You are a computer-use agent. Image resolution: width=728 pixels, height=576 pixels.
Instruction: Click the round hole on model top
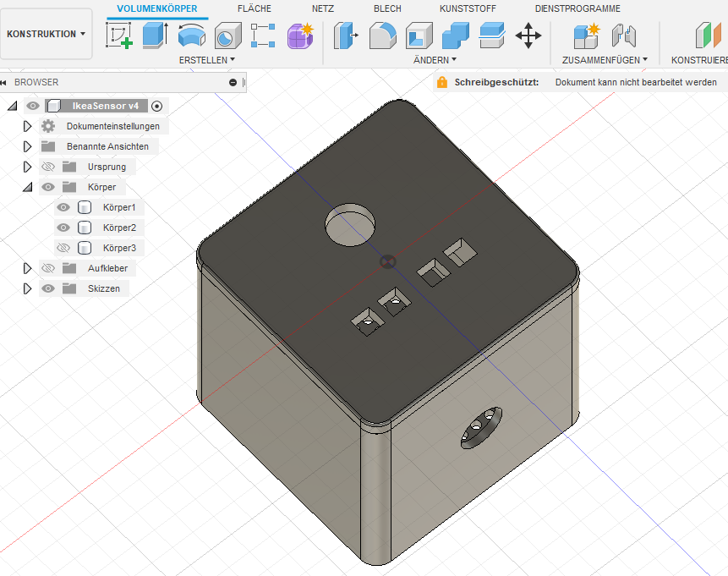click(x=350, y=225)
